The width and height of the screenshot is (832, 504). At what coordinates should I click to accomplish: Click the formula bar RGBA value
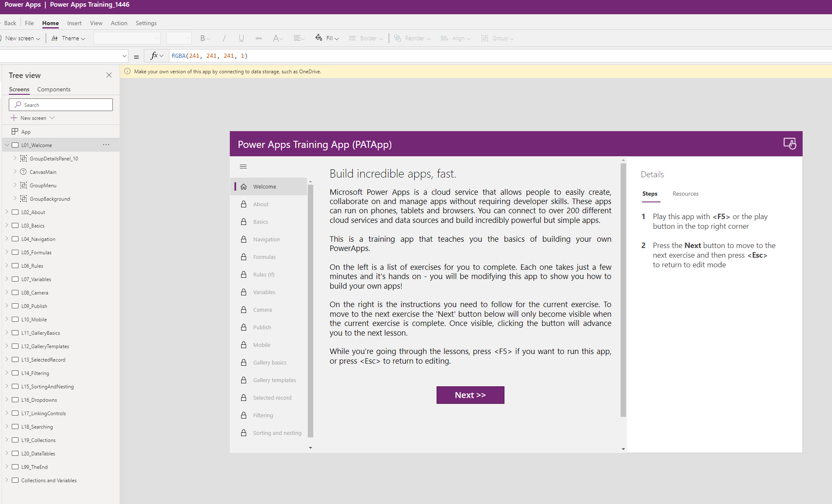tap(210, 56)
